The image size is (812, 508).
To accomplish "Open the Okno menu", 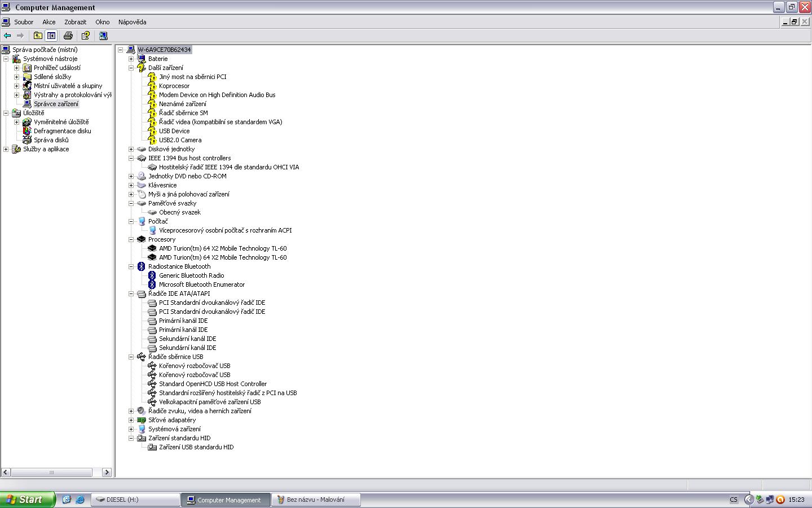I will (x=103, y=22).
